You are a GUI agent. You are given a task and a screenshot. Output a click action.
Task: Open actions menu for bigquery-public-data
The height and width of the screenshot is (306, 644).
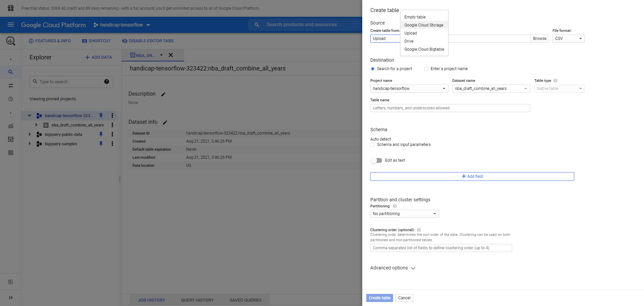pyautogui.click(x=112, y=134)
